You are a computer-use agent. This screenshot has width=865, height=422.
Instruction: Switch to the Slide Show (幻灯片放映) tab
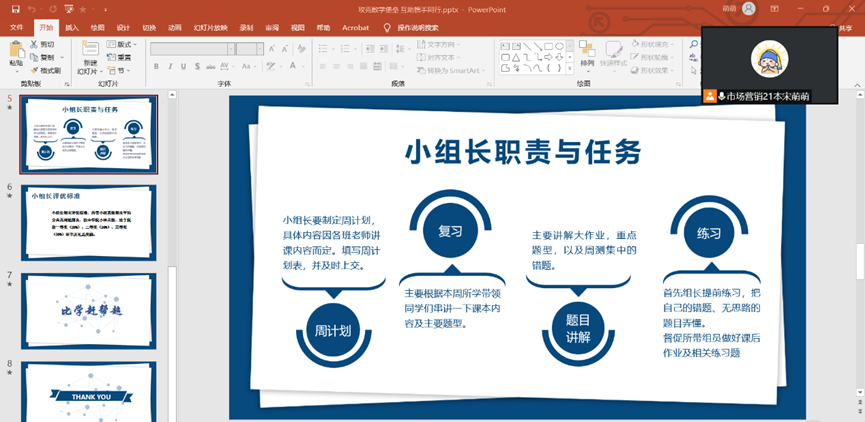pos(211,28)
